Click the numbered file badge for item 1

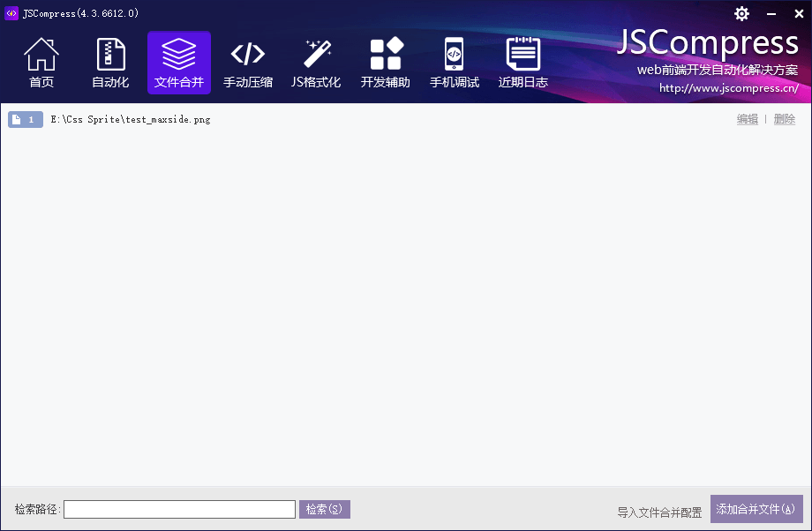coord(26,120)
